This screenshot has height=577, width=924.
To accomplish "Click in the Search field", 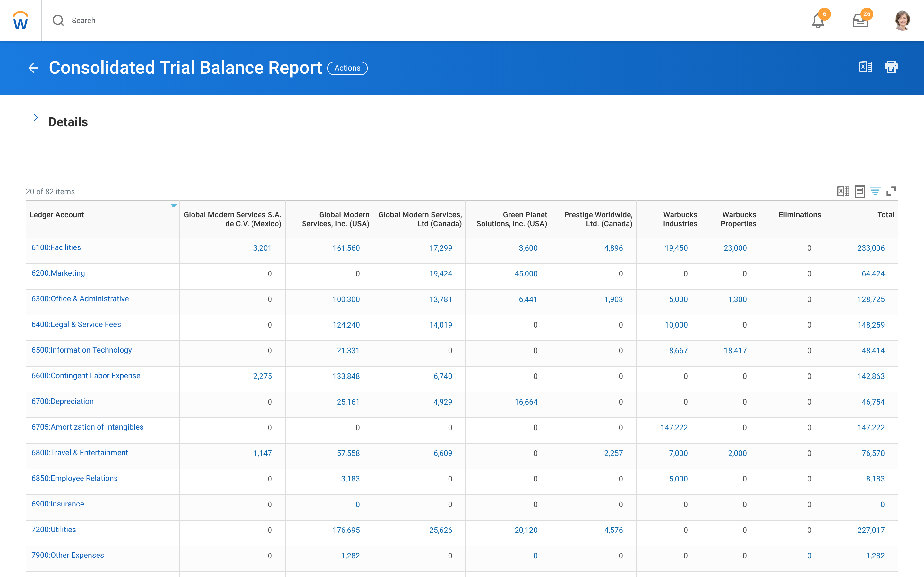I will (84, 21).
